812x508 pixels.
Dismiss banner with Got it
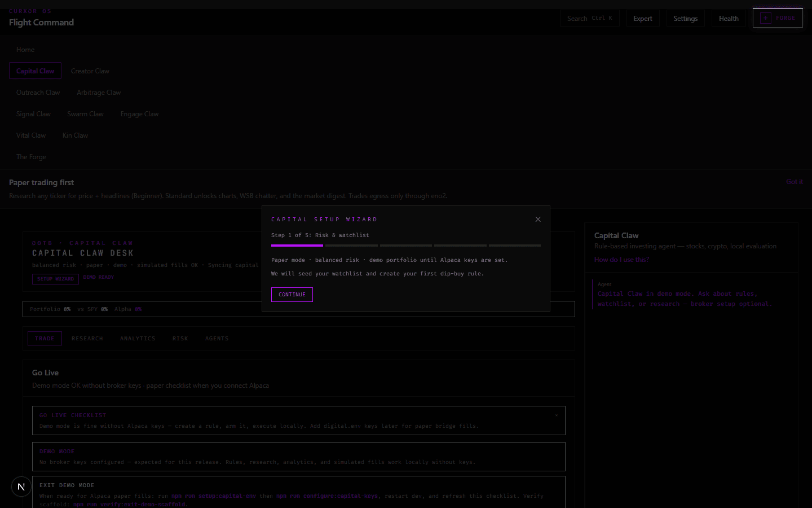point(795,182)
